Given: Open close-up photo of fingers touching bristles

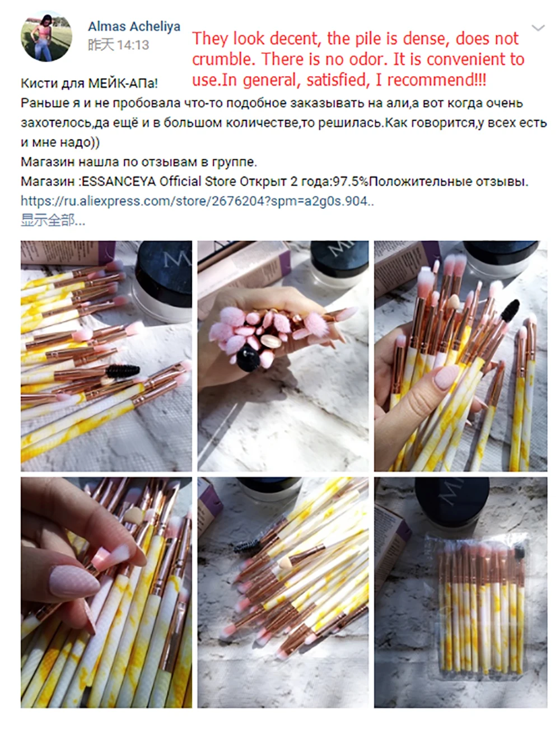Looking at the screenshot, I should [x=106, y=592].
